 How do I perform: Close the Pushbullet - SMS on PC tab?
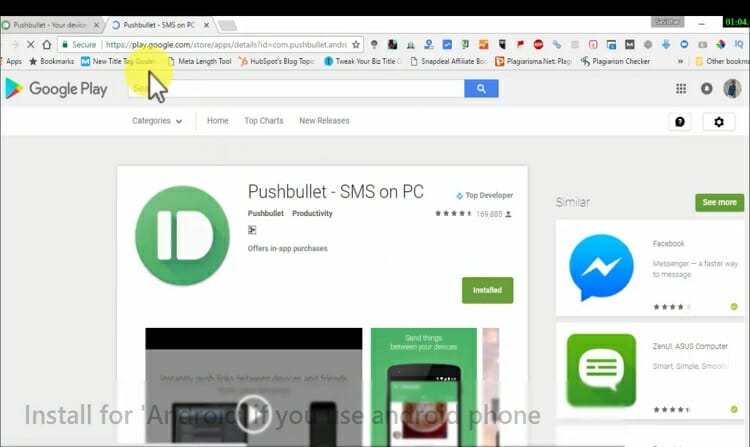pos(207,25)
